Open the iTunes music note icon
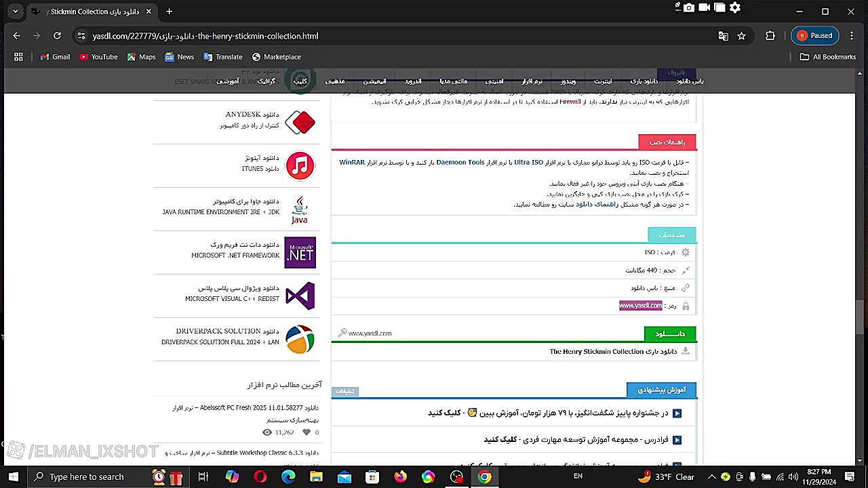Image resolution: width=868 pixels, height=488 pixels. [x=300, y=166]
